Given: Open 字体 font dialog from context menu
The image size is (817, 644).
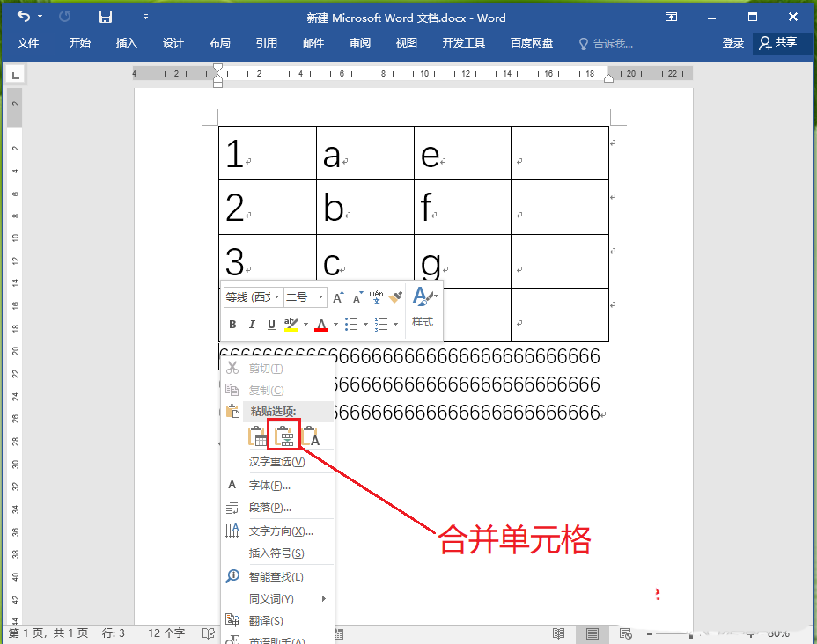Looking at the screenshot, I should click(x=277, y=486).
